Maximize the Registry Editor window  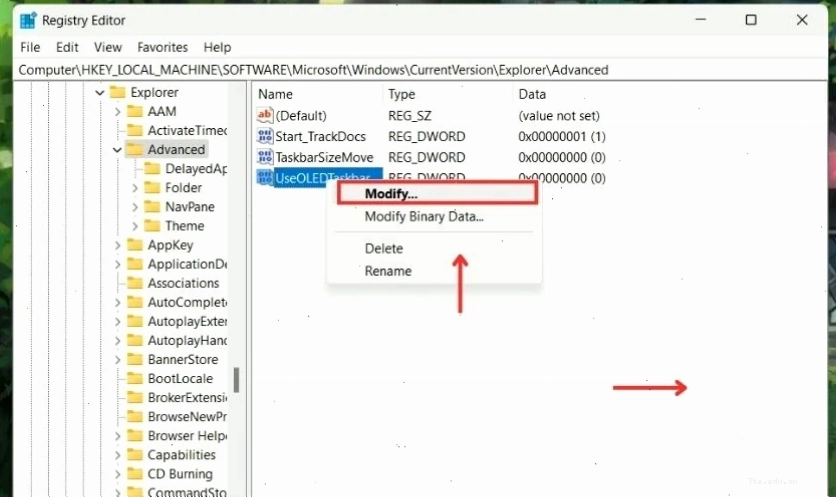tap(751, 20)
